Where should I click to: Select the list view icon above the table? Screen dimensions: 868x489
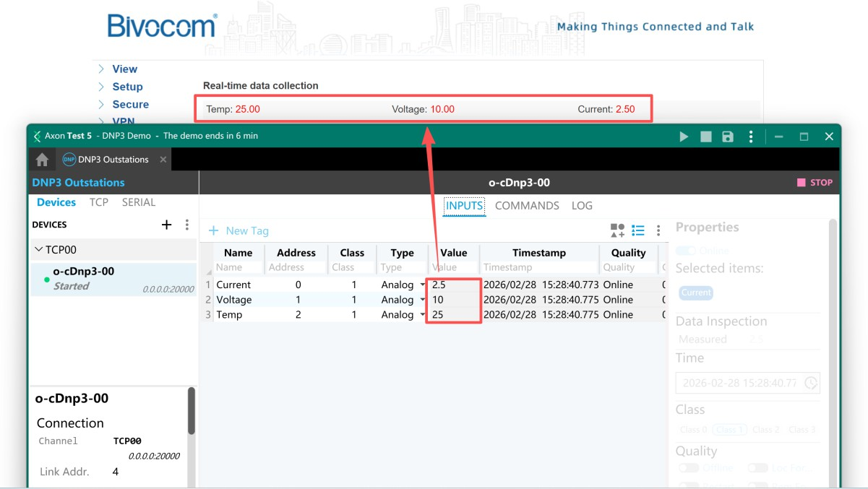tap(638, 230)
